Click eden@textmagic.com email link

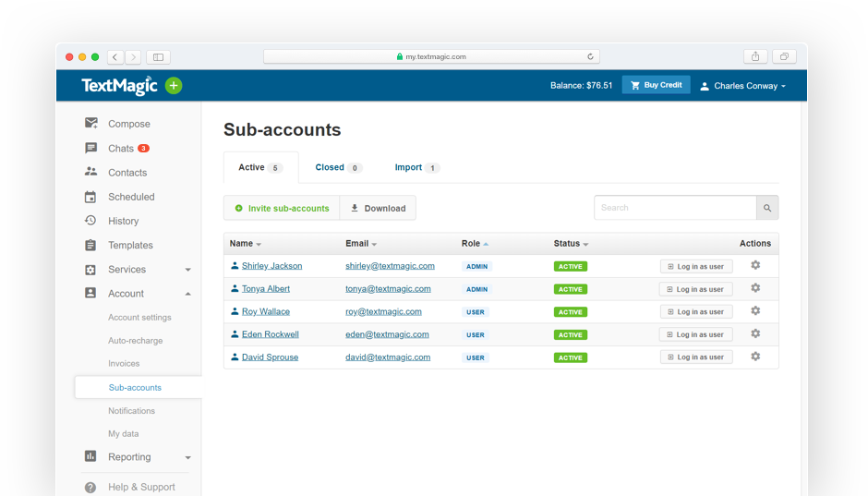tap(387, 333)
